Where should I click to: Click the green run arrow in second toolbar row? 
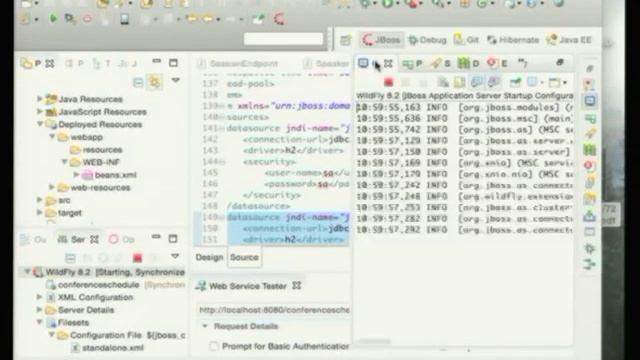click(53, 18)
